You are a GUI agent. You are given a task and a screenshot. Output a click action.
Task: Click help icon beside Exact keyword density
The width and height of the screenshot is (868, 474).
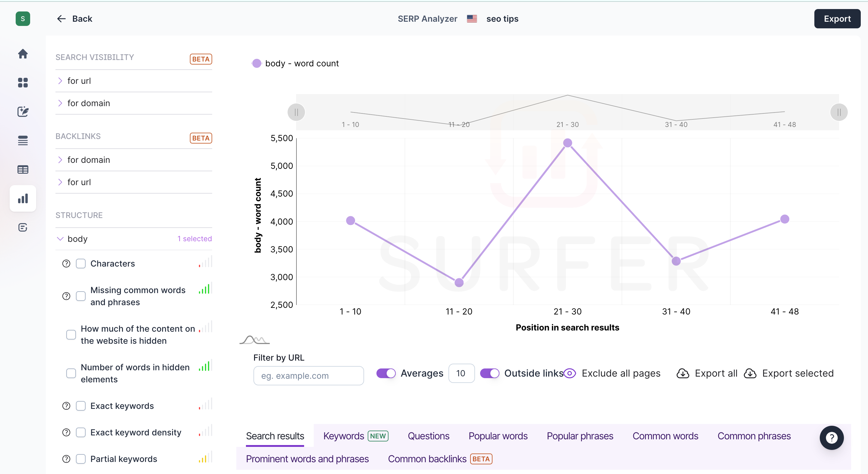[x=66, y=432]
